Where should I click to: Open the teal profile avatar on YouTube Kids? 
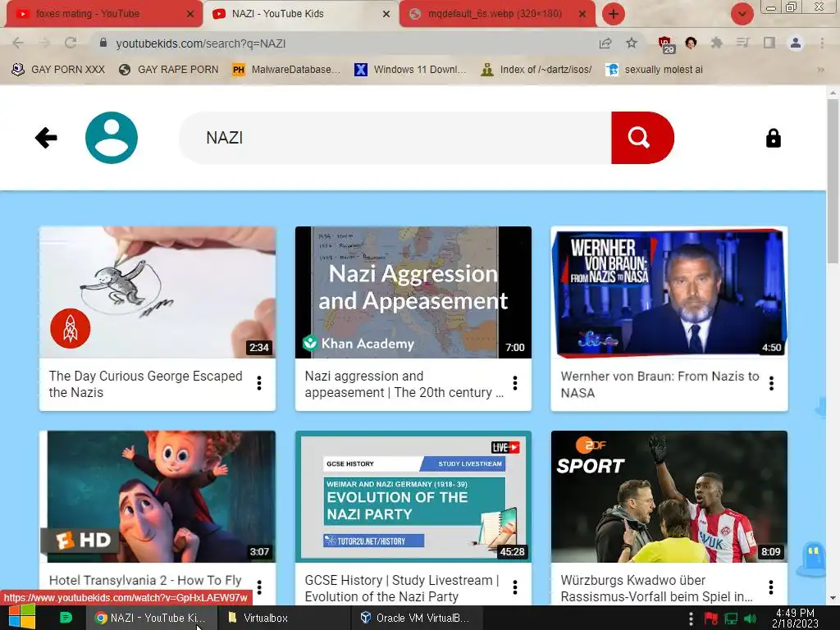[x=112, y=138]
